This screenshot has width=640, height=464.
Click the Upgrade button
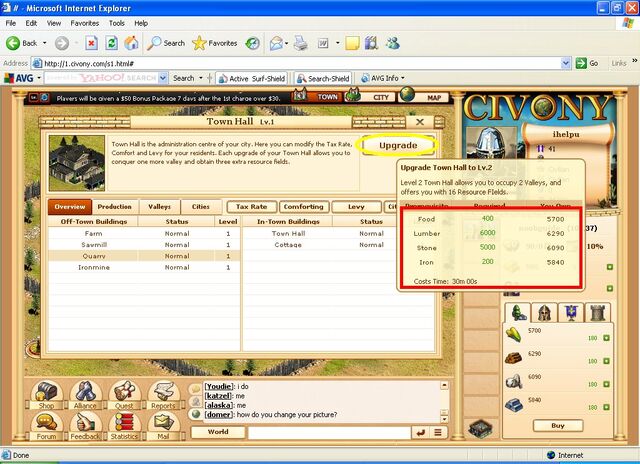(x=398, y=145)
